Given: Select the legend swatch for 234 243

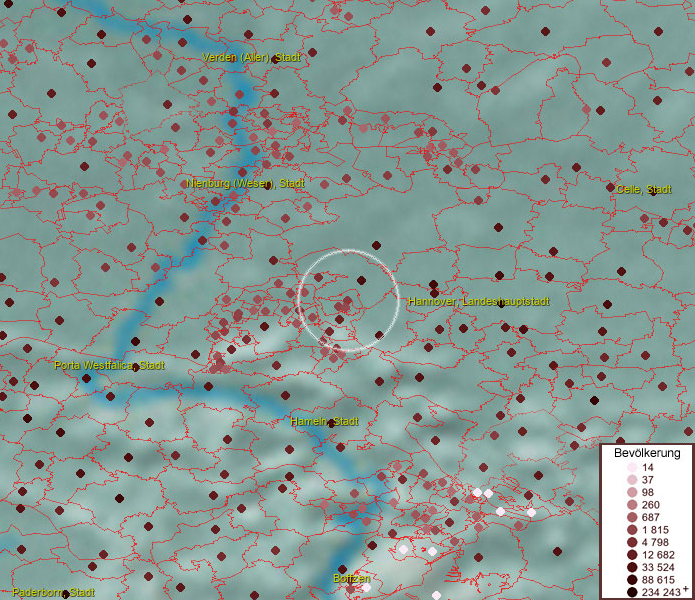Looking at the screenshot, I should (x=632, y=592).
